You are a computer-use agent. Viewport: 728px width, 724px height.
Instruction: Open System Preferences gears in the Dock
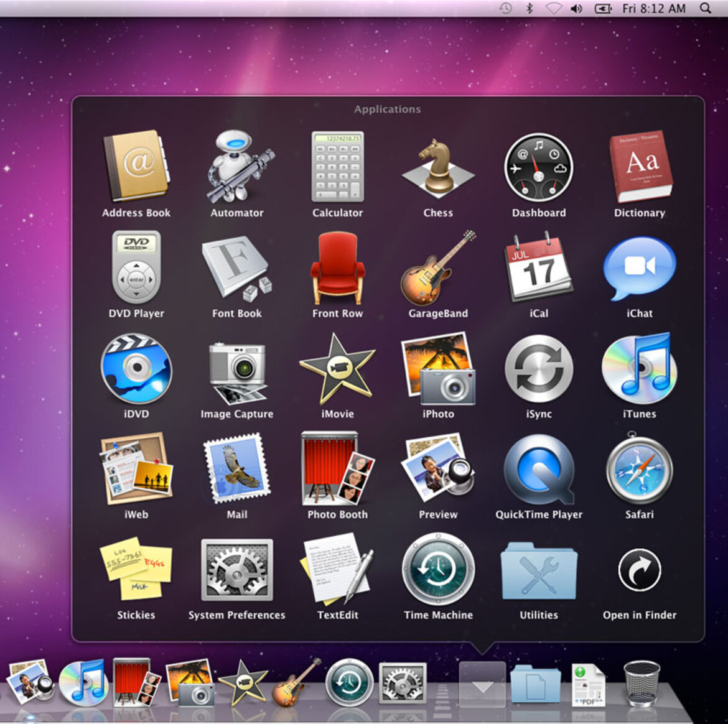pos(403,683)
